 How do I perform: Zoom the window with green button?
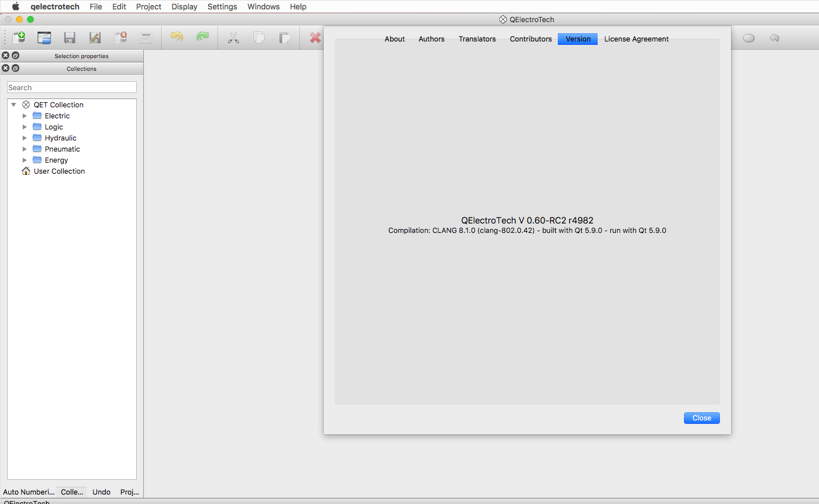tap(30, 19)
